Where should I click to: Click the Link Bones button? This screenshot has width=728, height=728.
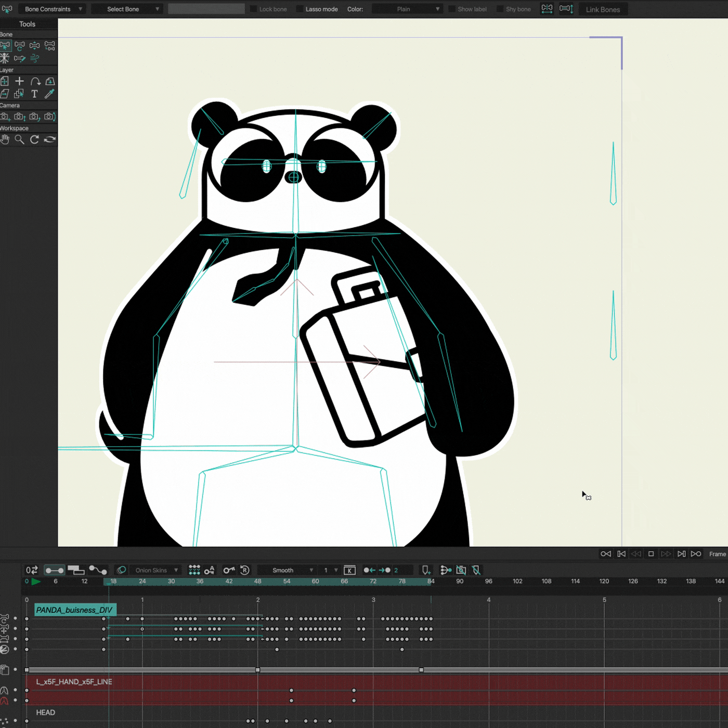603,9
